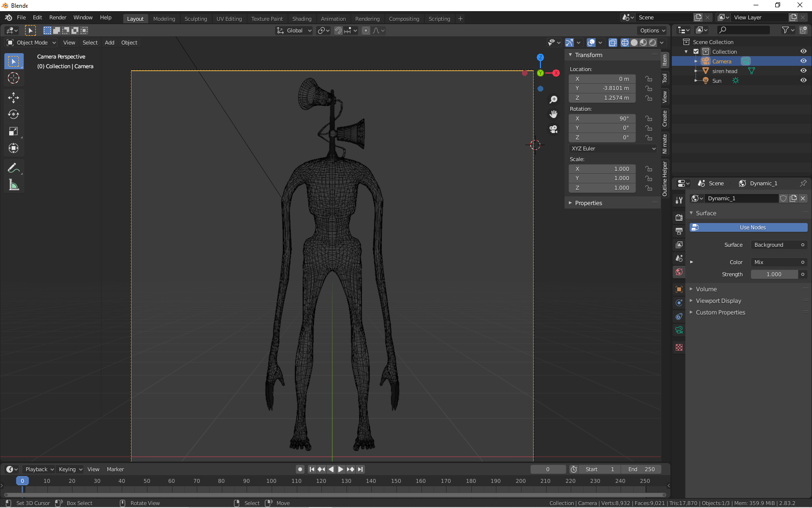Open the Render menu in the top bar

coord(58,17)
